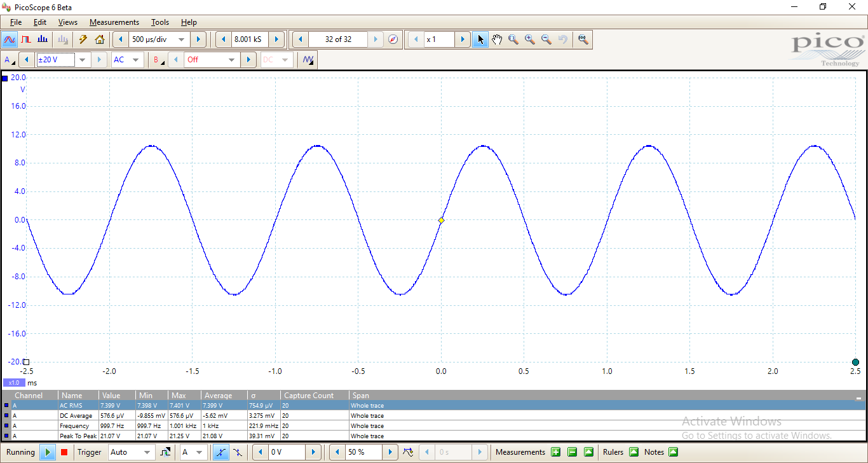Image resolution: width=868 pixels, height=463 pixels.
Task: Decrease sample count 8.001 kS arrow
Action: (x=224, y=39)
